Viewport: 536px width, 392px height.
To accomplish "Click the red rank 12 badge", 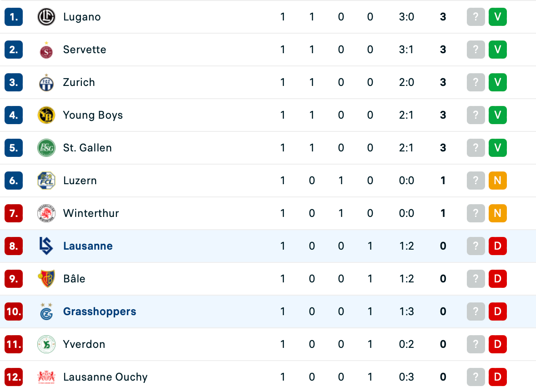I will [14, 377].
